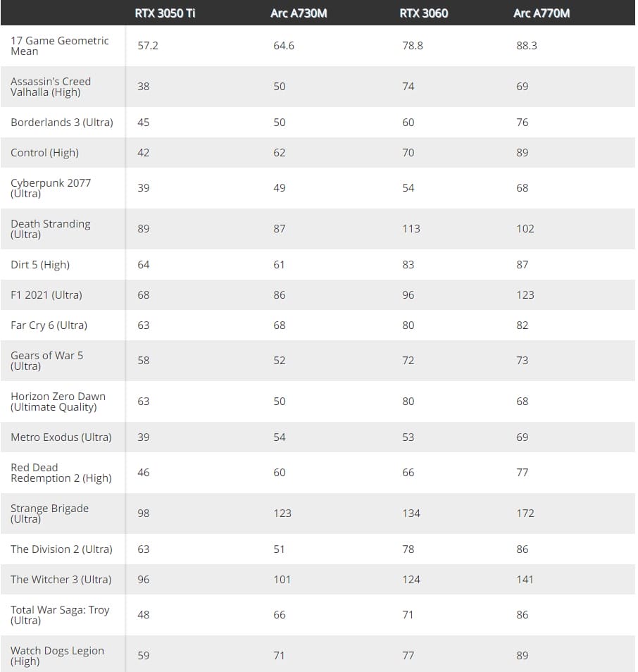Click the 172 value for Strange Brigade
Screen dimensions: 638x672
pos(525,514)
